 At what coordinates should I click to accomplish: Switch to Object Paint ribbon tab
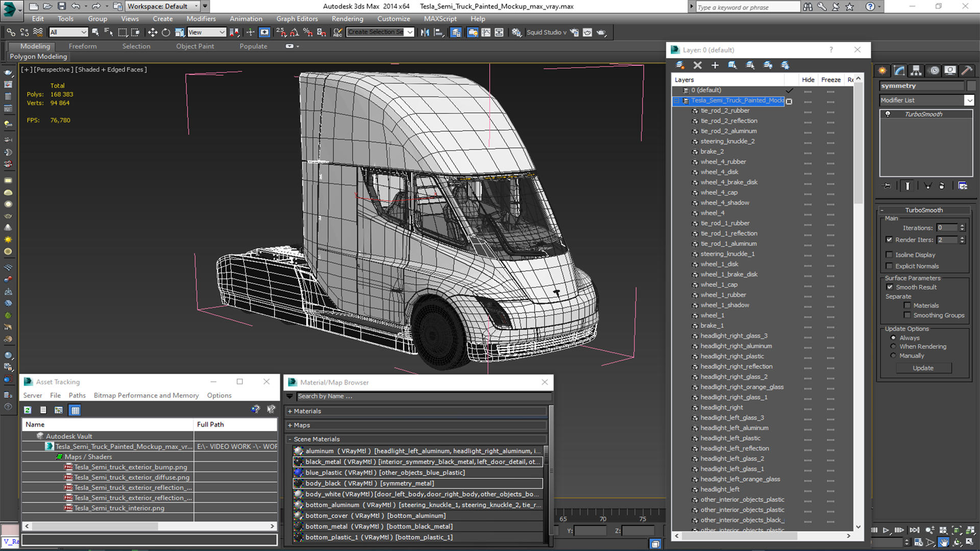[x=195, y=46]
